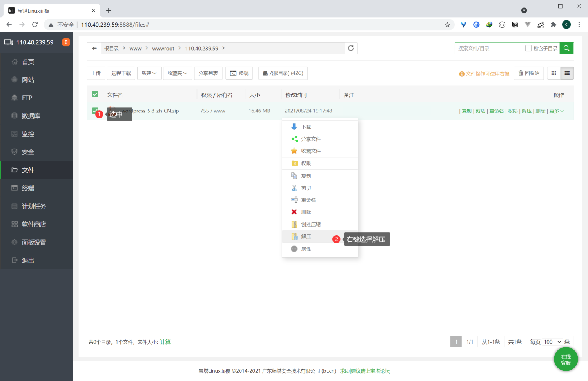Open the 安全 shield icon in sidebar
Viewport: 588px width, 381px height.
pos(15,152)
